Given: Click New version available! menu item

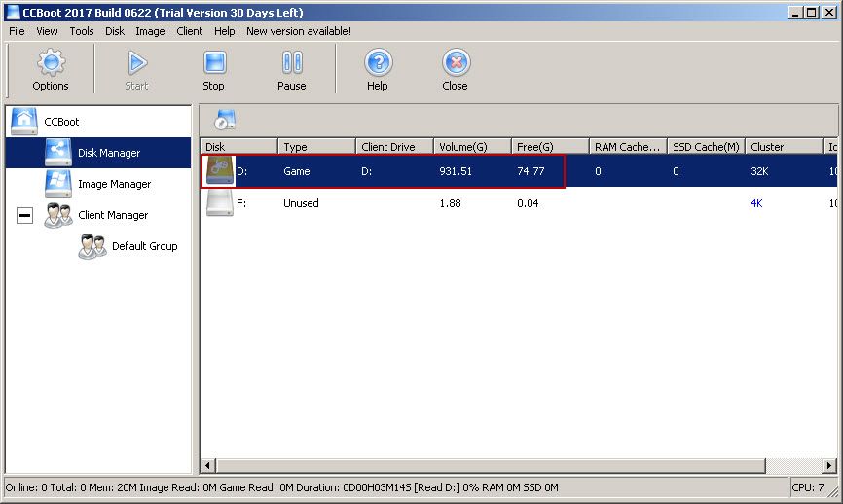Looking at the screenshot, I should (x=299, y=31).
